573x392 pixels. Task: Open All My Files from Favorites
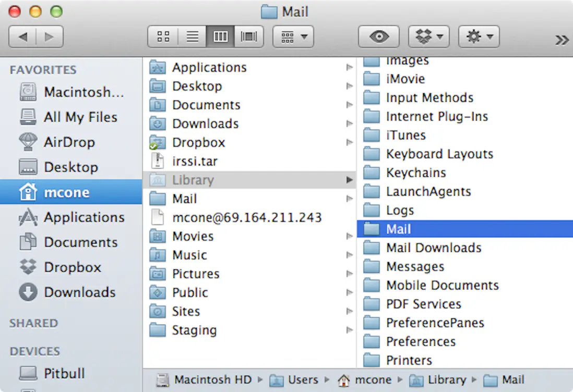pos(81,117)
